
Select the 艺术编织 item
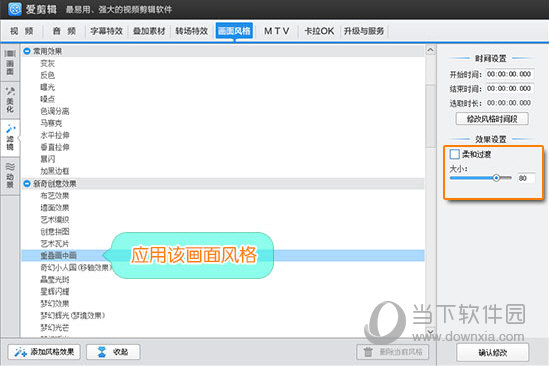55,219
